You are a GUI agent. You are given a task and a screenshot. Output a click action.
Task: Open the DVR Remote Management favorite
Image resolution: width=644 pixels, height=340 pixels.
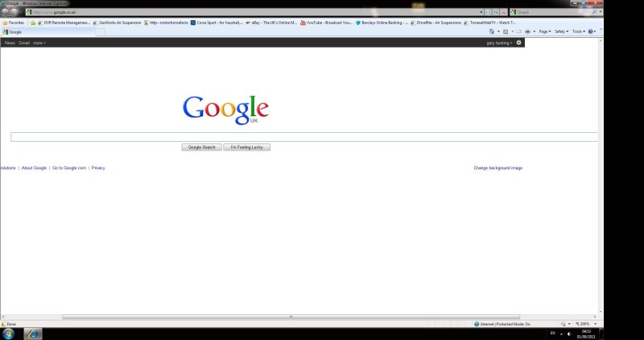(64, 23)
